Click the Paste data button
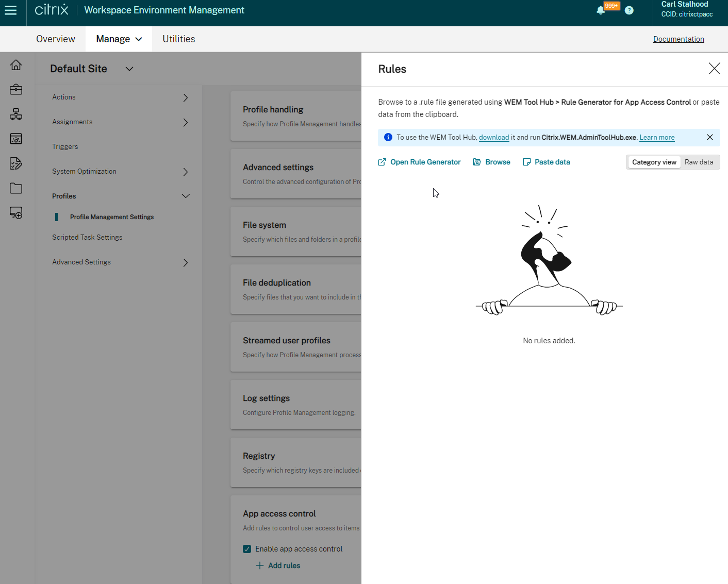Screen dimensions: 728x584 (547, 162)
